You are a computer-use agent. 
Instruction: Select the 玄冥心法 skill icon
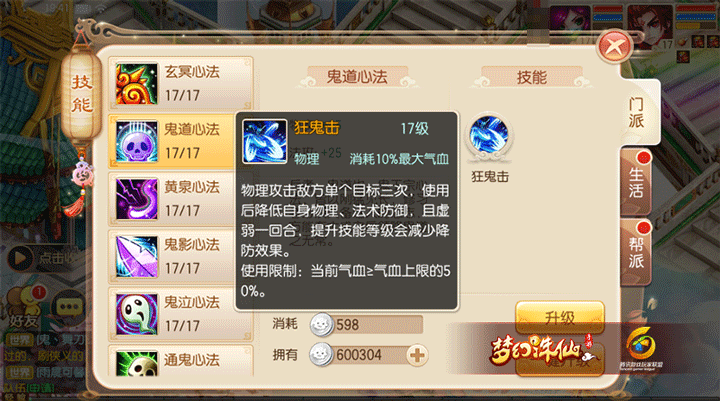pyautogui.click(x=136, y=84)
